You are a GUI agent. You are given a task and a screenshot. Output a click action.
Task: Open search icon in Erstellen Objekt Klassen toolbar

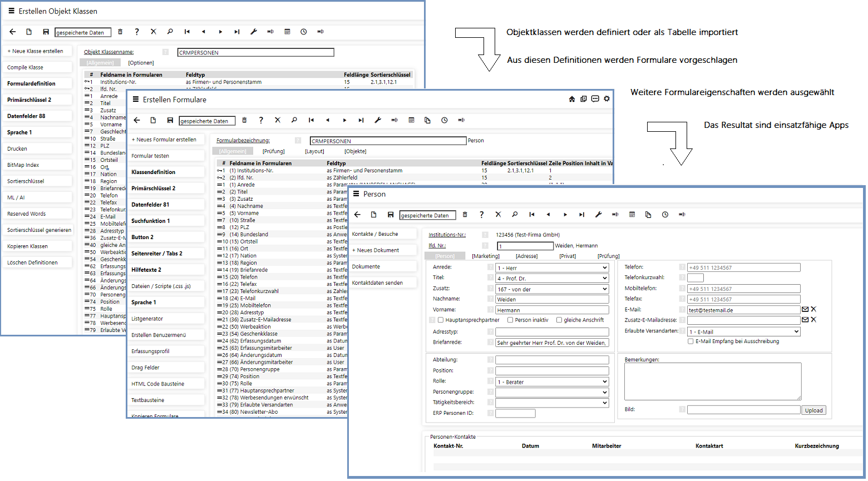tap(170, 32)
